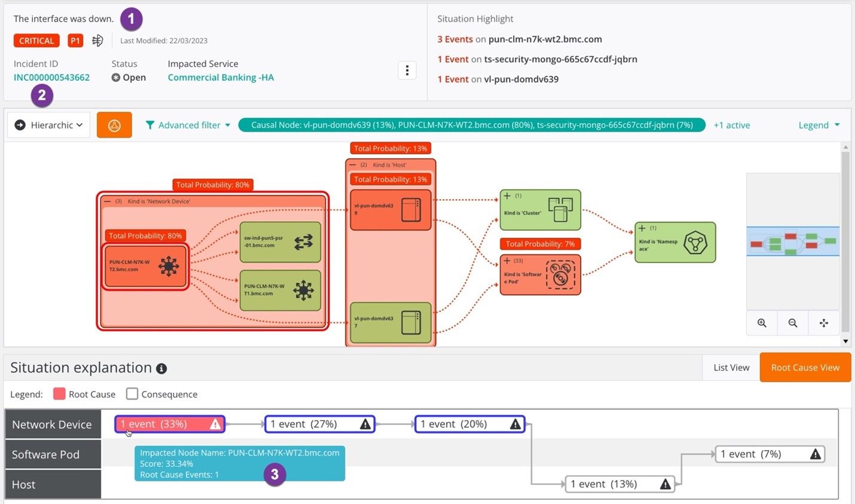Select the vl-pun-domdv639 host node
This screenshot has width=855, height=504.
tap(390, 210)
